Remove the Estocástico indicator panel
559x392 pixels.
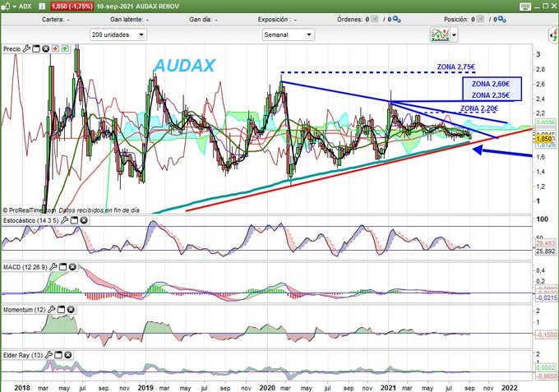tap(84, 220)
